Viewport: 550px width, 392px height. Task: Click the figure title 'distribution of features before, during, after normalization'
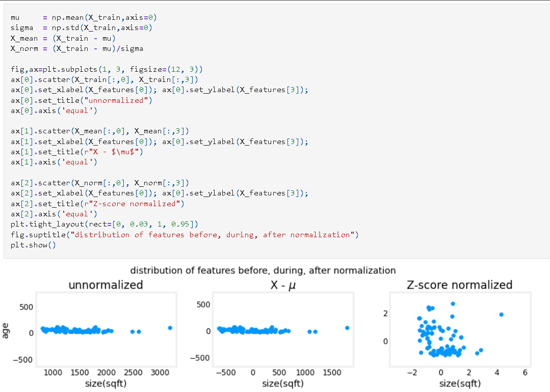(263, 270)
